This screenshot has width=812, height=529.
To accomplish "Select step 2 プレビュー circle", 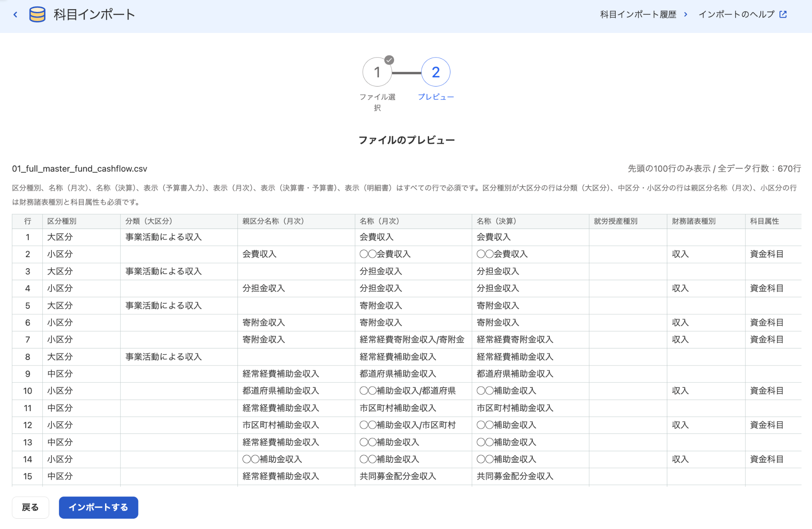I will point(435,72).
